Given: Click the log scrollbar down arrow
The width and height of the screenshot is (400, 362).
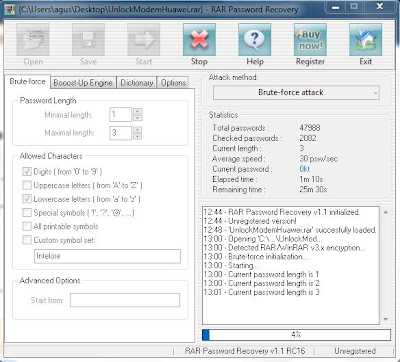Looking at the screenshot, I should [x=386, y=319].
